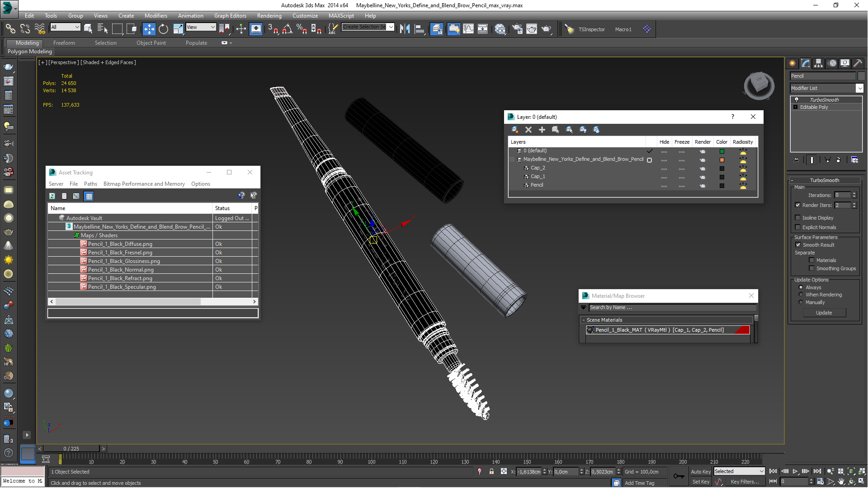868x488 pixels.
Task: Open Paths menu in Asset Tracking
Action: (x=90, y=184)
